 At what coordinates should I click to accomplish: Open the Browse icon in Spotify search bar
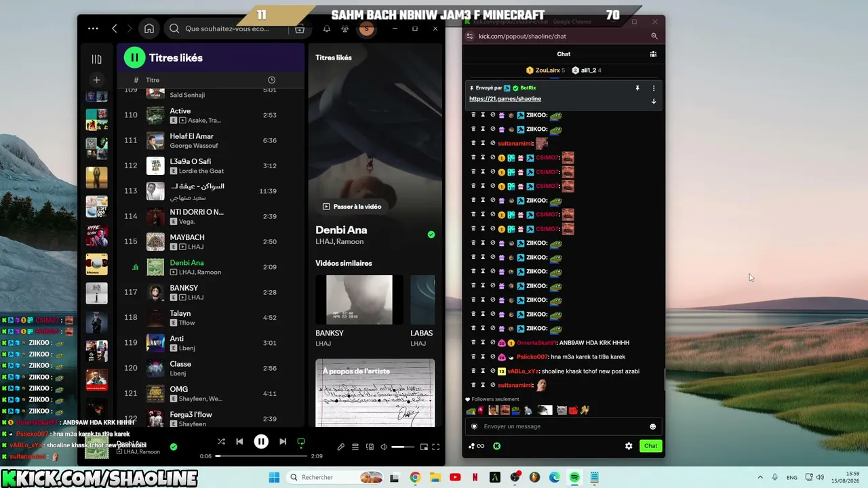pyautogui.click(x=299, y=28)
